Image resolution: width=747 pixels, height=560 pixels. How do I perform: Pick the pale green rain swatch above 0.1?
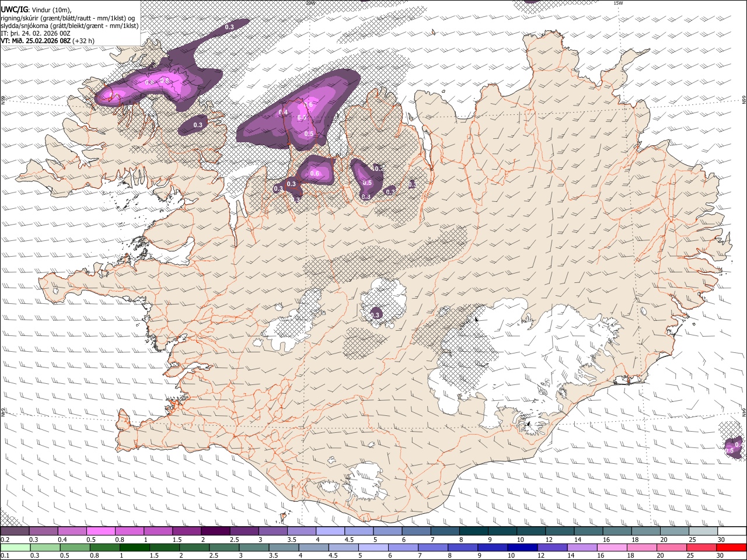click(x=15, y=547)
